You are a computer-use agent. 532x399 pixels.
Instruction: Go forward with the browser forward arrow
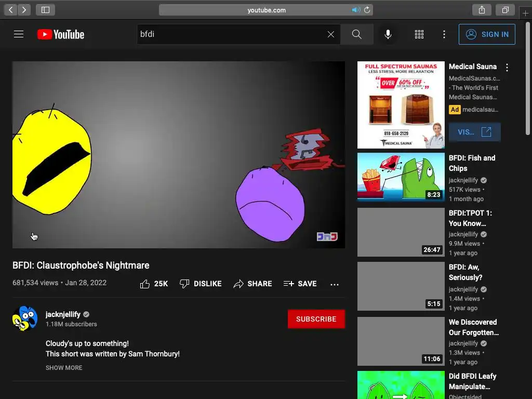[24, 10]
